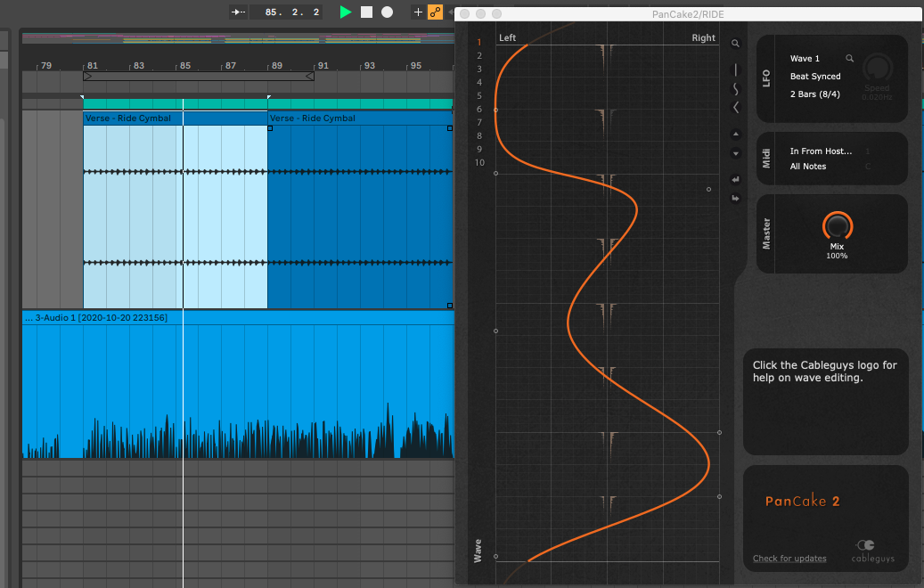Open the wave preset search magnifier beside Wave 1
This screenshot has width=924, height=588.
(x=849, y=58)
